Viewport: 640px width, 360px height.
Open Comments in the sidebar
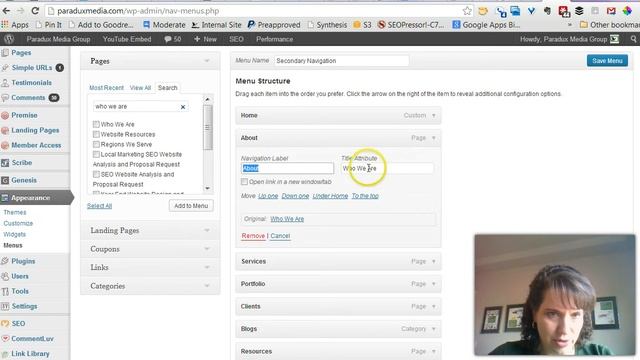[x=28, y=98]
